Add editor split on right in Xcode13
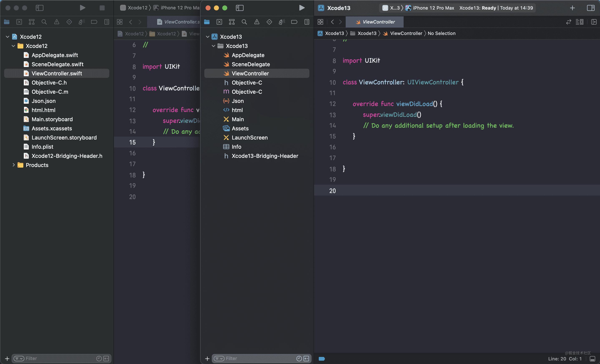Screen dimensions: 600x364 pyautogui.click(x=594, y=22)
